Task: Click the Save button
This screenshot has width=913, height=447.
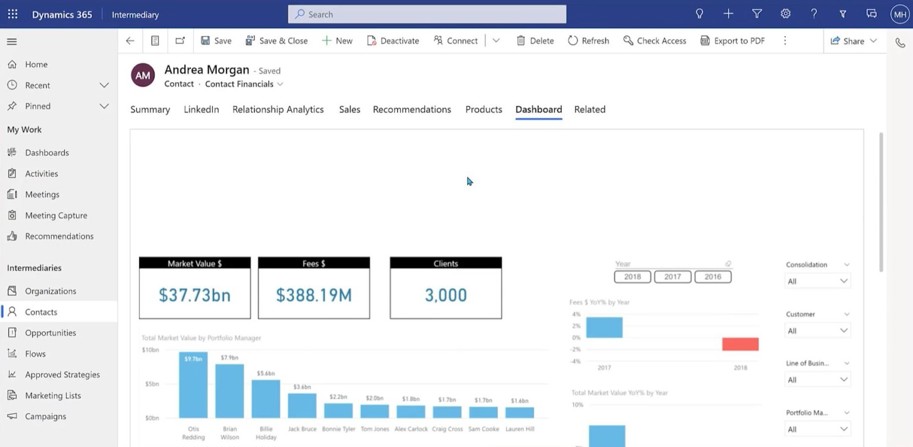Action: coord(216,41)
